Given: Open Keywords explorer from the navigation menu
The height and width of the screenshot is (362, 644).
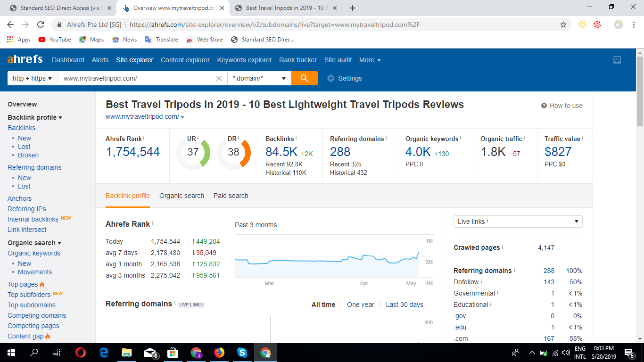Looking at the screenshot, I should coord(244,60).
